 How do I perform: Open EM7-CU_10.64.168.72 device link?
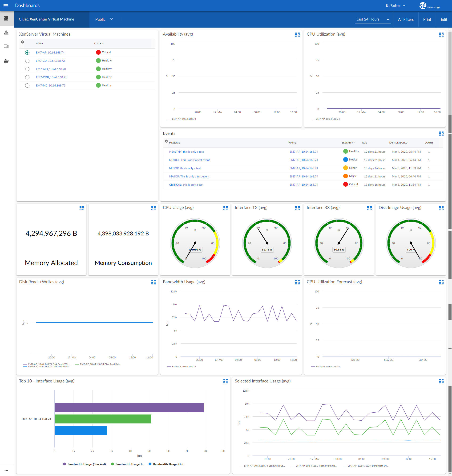(x=50, y=61)
